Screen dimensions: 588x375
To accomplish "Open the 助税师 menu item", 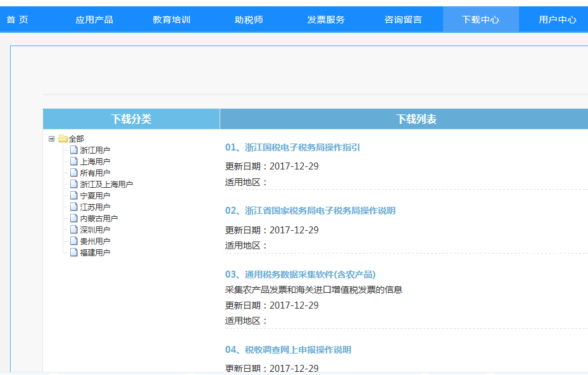I will [249, 20].
